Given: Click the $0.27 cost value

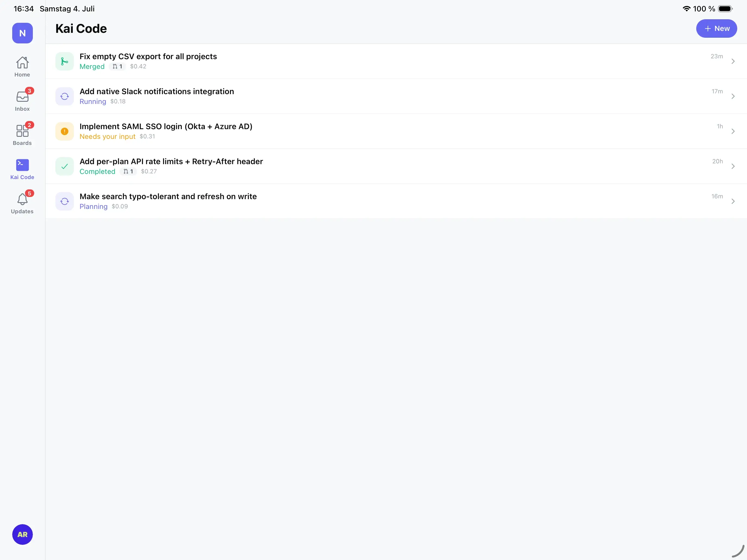Looking at the screenshot, I should tap(149, 171).
